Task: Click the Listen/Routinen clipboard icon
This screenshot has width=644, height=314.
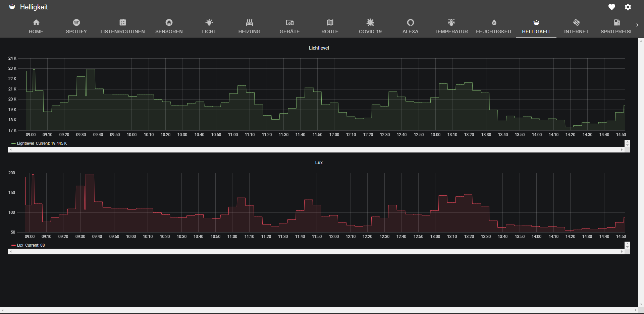Action: [x=123, y=22]
